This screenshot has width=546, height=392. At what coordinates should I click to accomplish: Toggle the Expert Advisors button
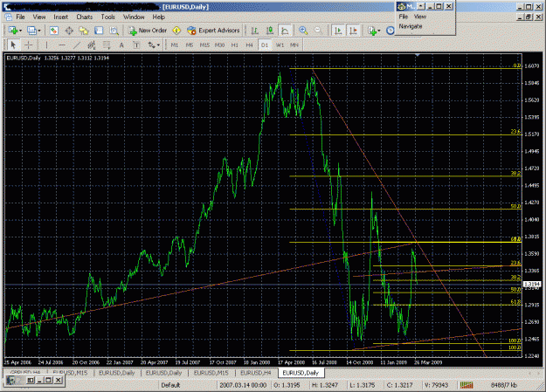coord(213,31)
